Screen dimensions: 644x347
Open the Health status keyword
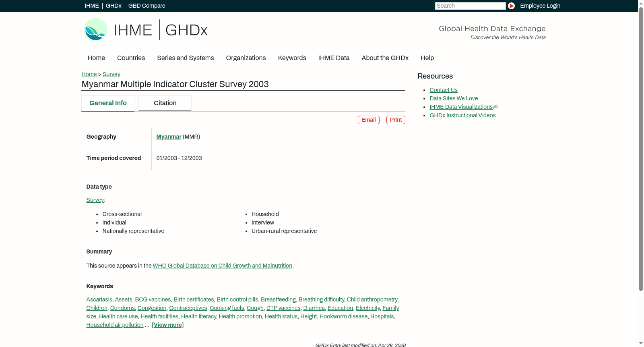coord(281,316)
